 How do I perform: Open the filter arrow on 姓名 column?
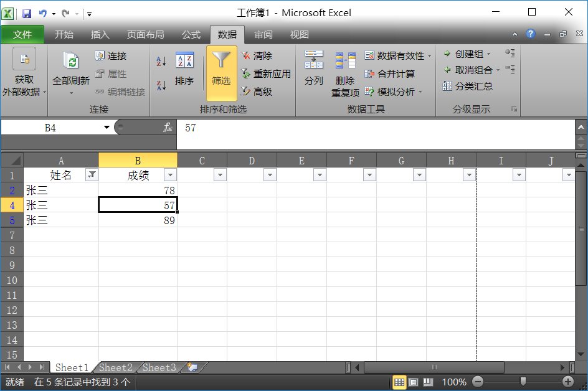pyautogui.click(x=92, y=175)
